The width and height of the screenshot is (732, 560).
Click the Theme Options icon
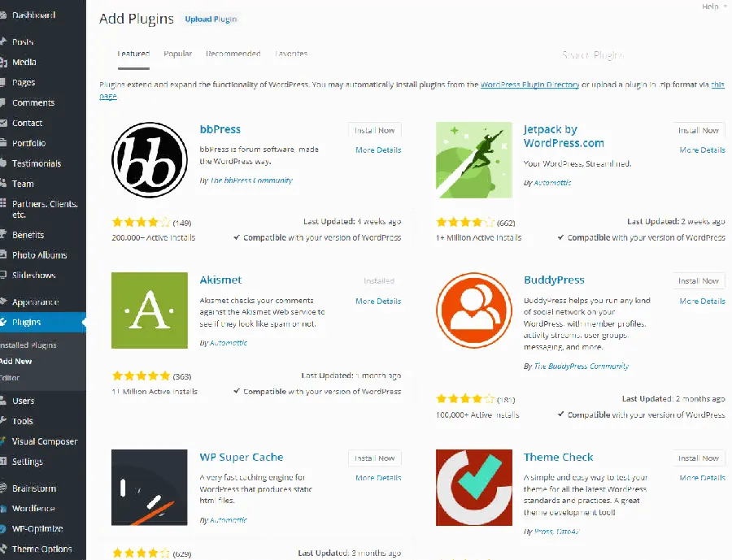click(x=2, y=549)
